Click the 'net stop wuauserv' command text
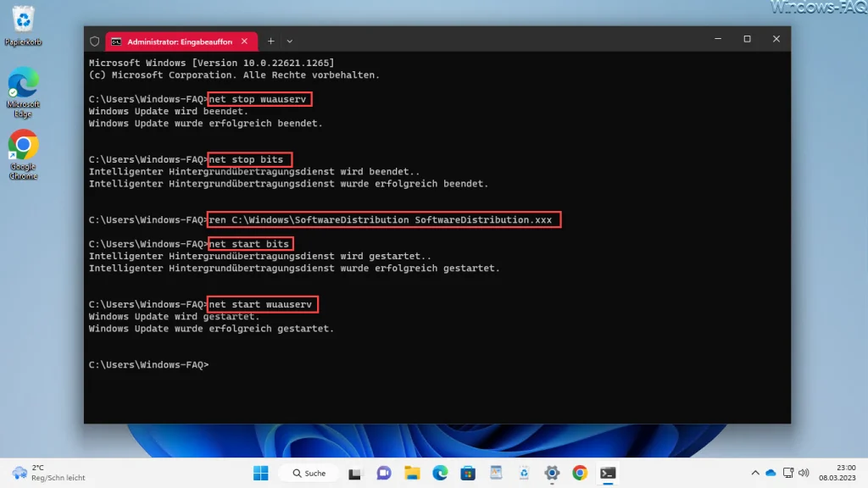 pos(258,99)
